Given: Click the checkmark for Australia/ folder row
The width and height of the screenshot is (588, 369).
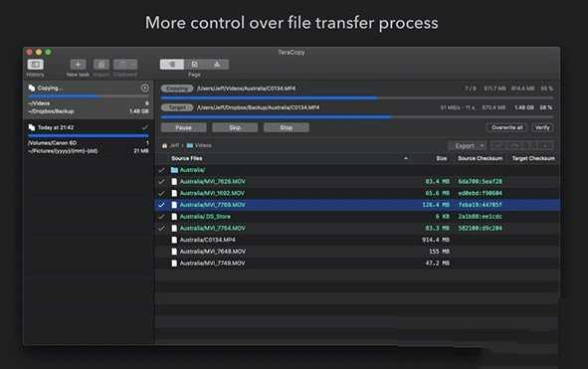Looking at the screenshot, I should click(161, 170).
